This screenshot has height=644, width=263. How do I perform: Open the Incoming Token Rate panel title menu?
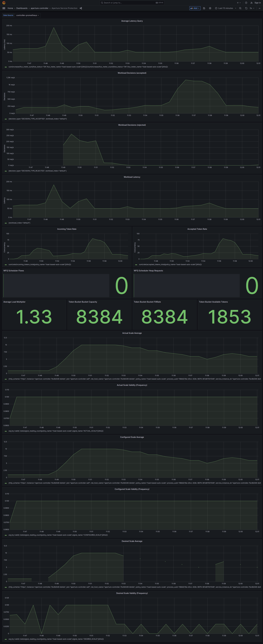67,229
